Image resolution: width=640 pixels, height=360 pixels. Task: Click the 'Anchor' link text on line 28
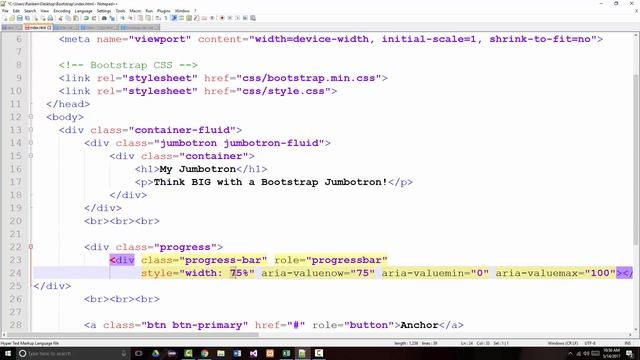pos(419,325)
